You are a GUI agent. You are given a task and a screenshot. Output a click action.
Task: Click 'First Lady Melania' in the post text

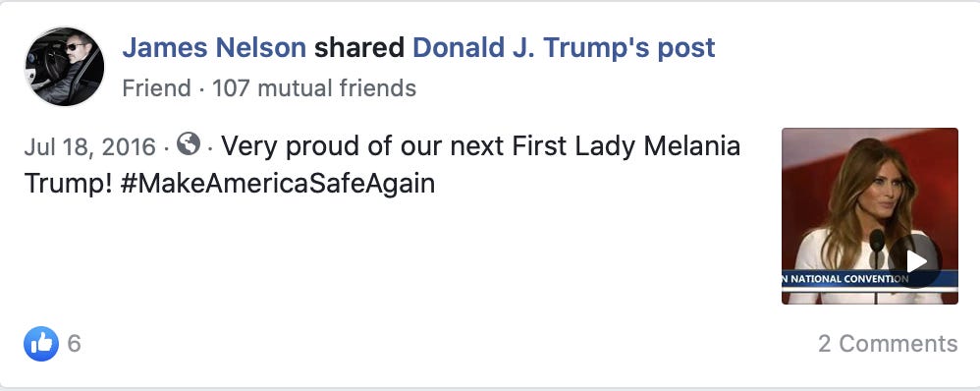(626, 146)
